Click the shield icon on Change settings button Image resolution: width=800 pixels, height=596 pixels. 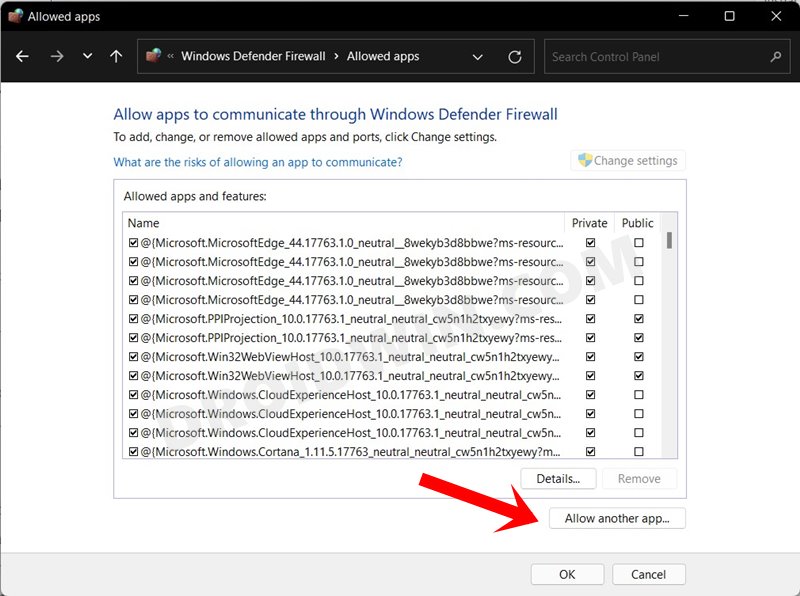click(x=584, y=160)
